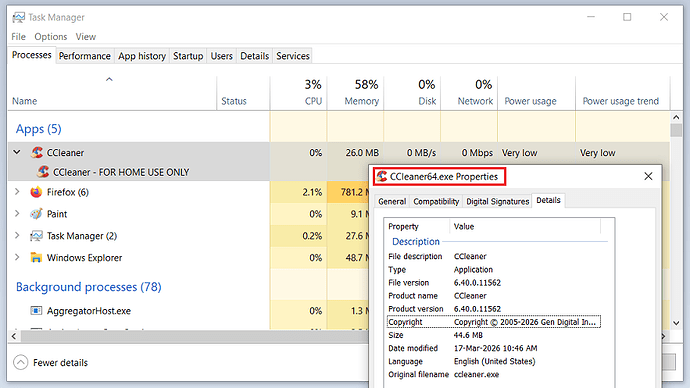Select the Date modified row
Image resolution: width=690 pixels, height=388 pixels.
[493, 348]
